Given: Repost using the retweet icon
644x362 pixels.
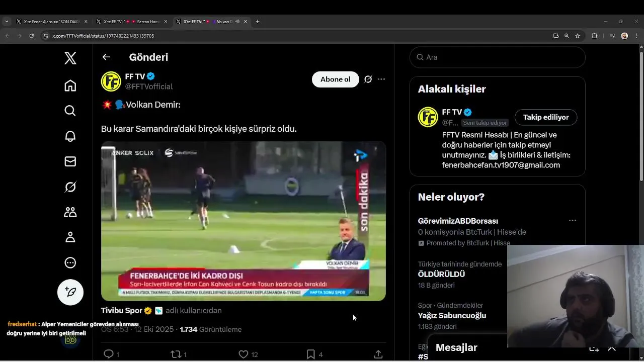Looking at the screenshot, I should click(x=176, y=354).
